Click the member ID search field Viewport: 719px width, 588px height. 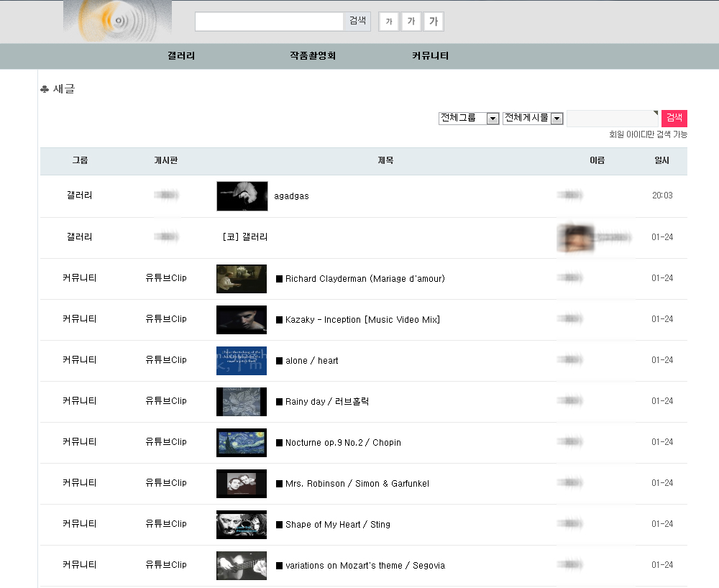[612, 118]
